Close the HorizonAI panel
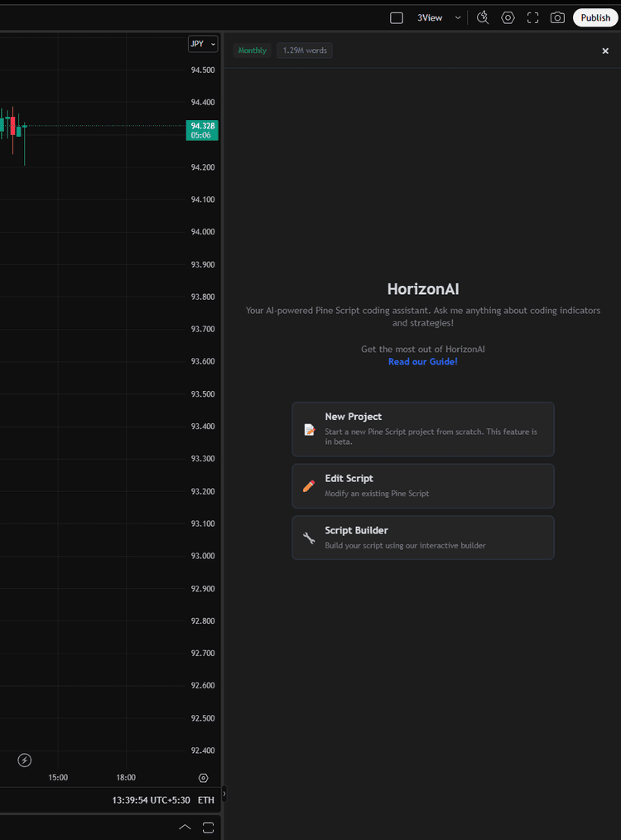The width and height of the screenshot is (621, 840). click(x=605, y=51)
